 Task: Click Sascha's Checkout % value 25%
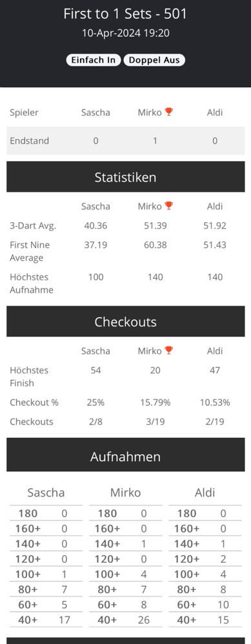pyautogui.click(x=95, y=402)
